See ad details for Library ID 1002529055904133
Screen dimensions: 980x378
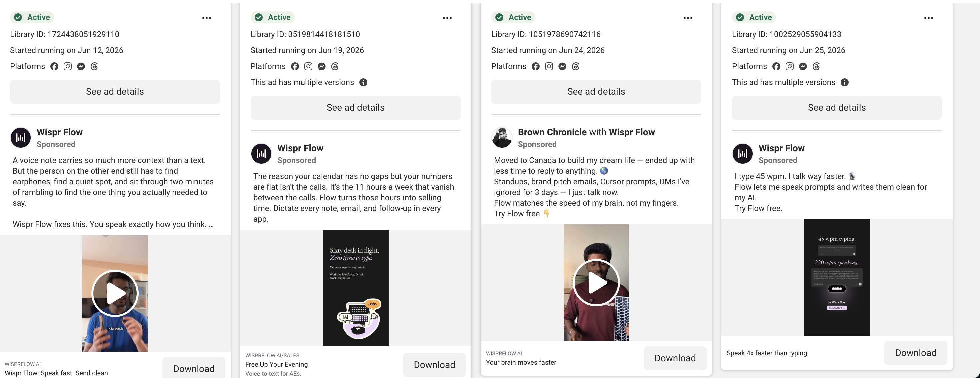pyautogui.click(x=837, y=108)
